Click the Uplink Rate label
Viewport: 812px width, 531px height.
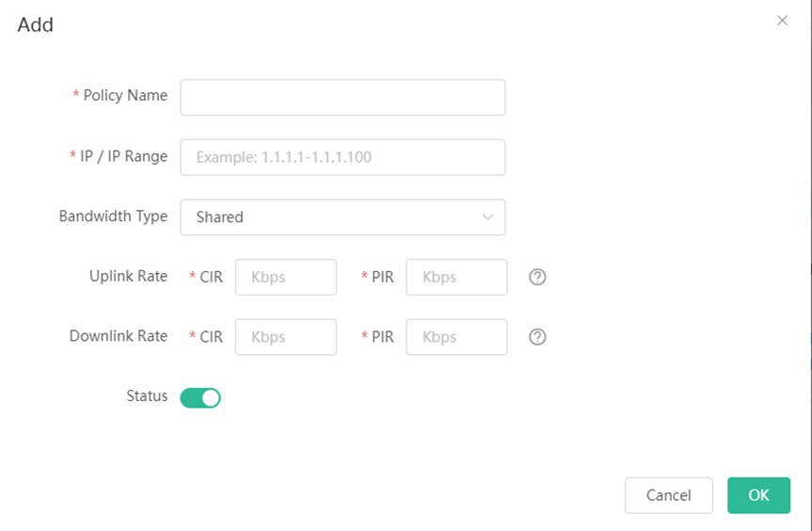tap(128, 276)
